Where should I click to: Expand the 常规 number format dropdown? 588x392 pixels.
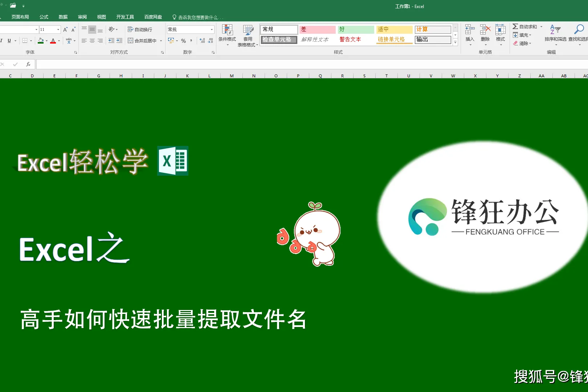[212, 29]
